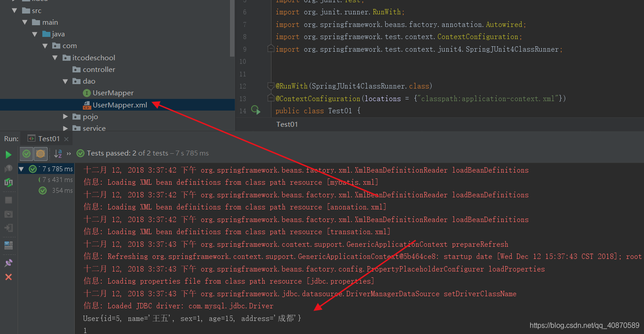This screenshot has width=644, height=334.
Task: Click the User{id=5 output line
Action: (x=192, y=318)
